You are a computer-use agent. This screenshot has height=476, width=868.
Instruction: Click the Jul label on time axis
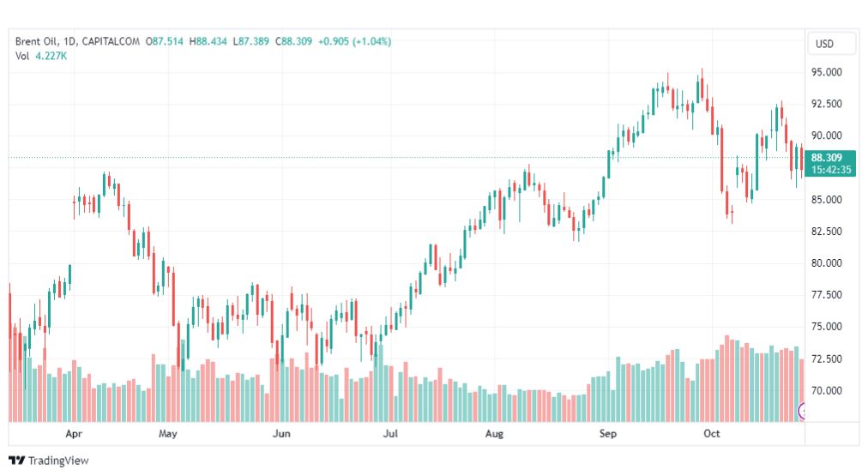tap(390, 434)
